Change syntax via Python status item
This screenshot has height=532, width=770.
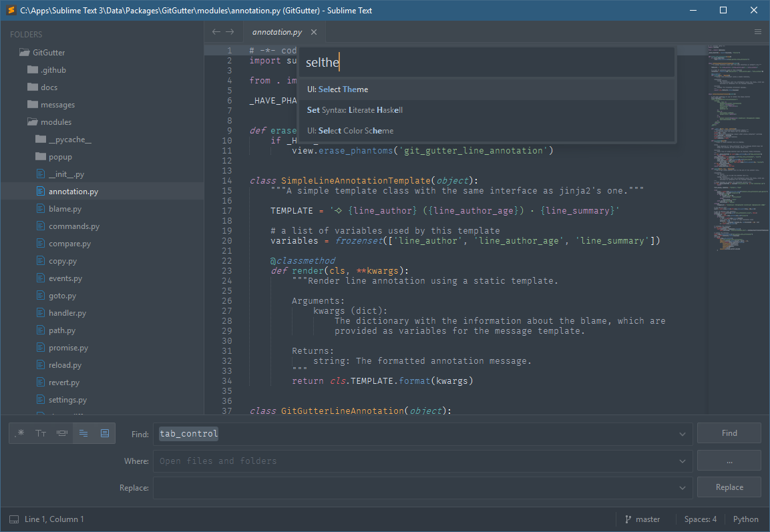745,519
